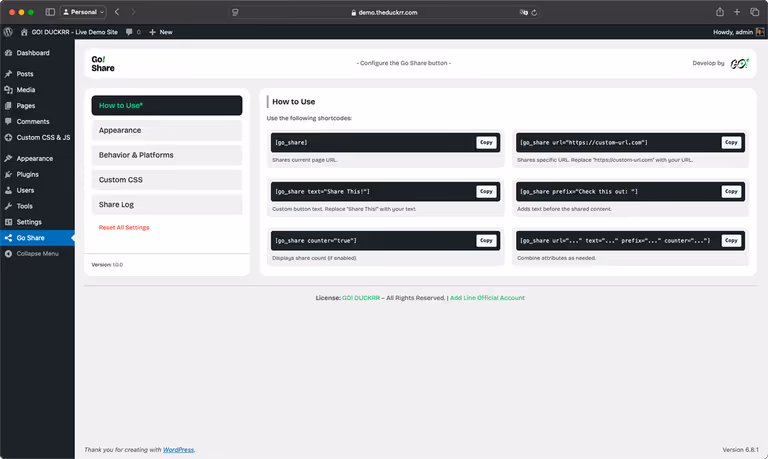768x459 pixels.
Task: Open the Personal profile dropdown
Action: coord(83,12)
